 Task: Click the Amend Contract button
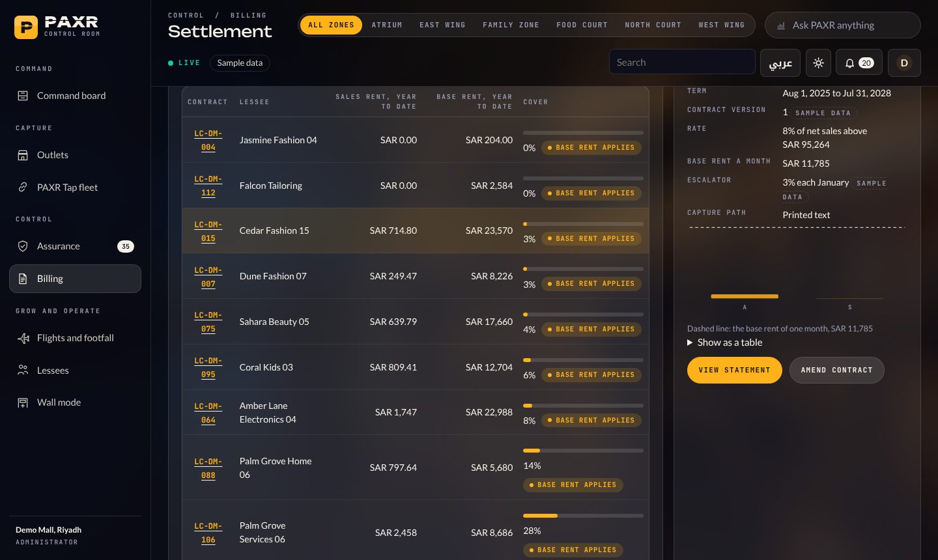point(836,371)
